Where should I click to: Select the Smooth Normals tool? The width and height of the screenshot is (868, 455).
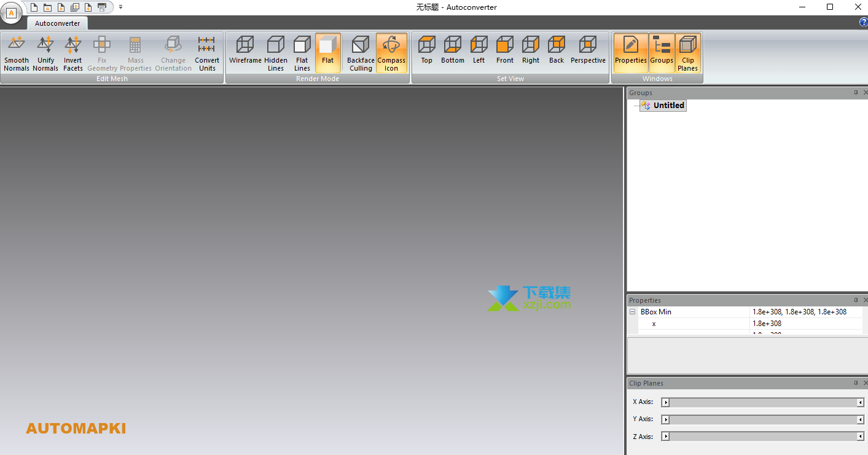coord(16,52)
